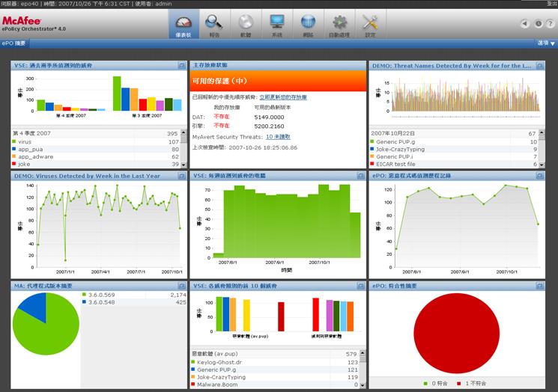558x392 pixels.
Task: Open the 軟體 software section with disc icon
Action: pos(246,24)
